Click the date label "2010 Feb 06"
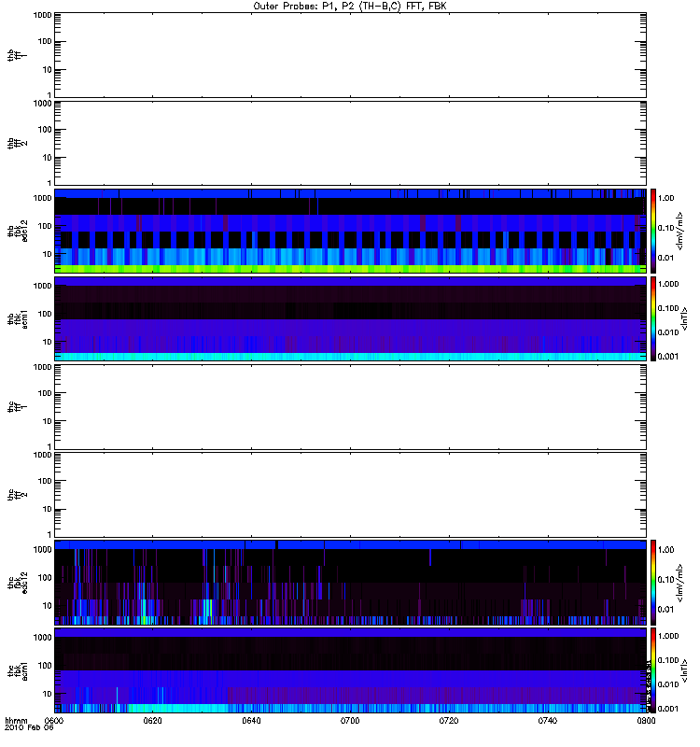The image size is (700, 747). tap(29, 727)
